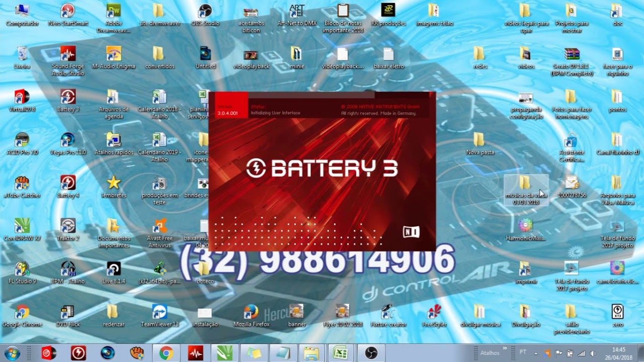The image size is (644, 362).
Task: Open aTube Catcher shortcut
Action: pyautogui.click(x=22, y=187)
